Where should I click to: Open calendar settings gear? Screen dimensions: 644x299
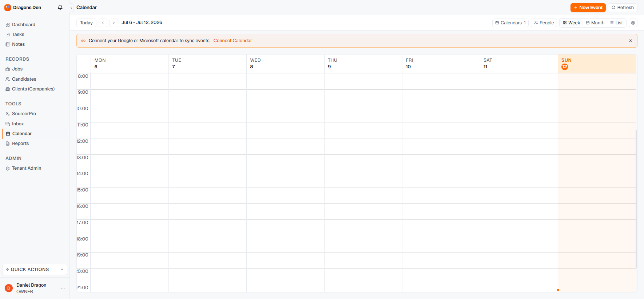coord(633,23)
